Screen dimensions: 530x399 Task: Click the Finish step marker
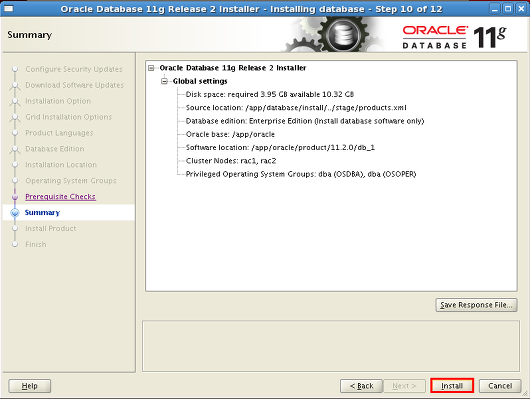[15, 244]
